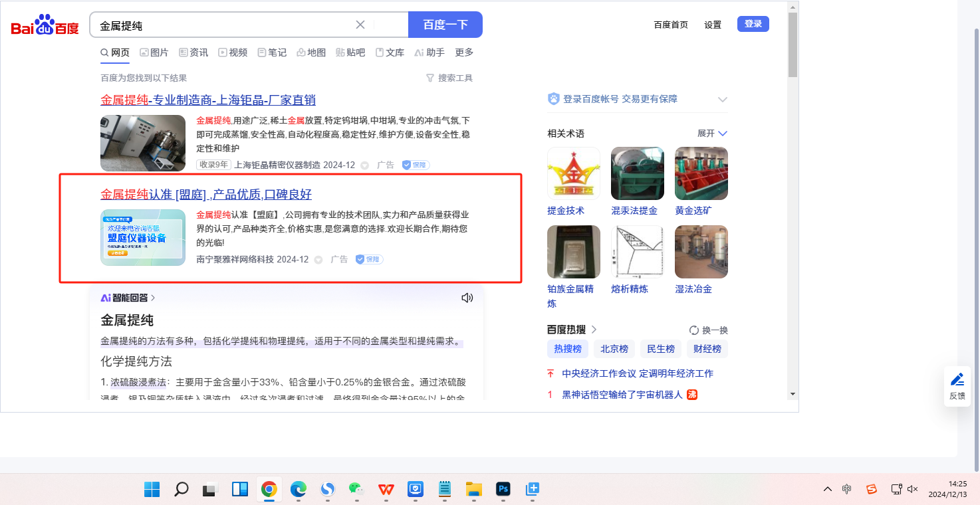Open the Widgets panel on the taskbar
Image resolution: width=980 pixels, height=505 pixels.
240,490
